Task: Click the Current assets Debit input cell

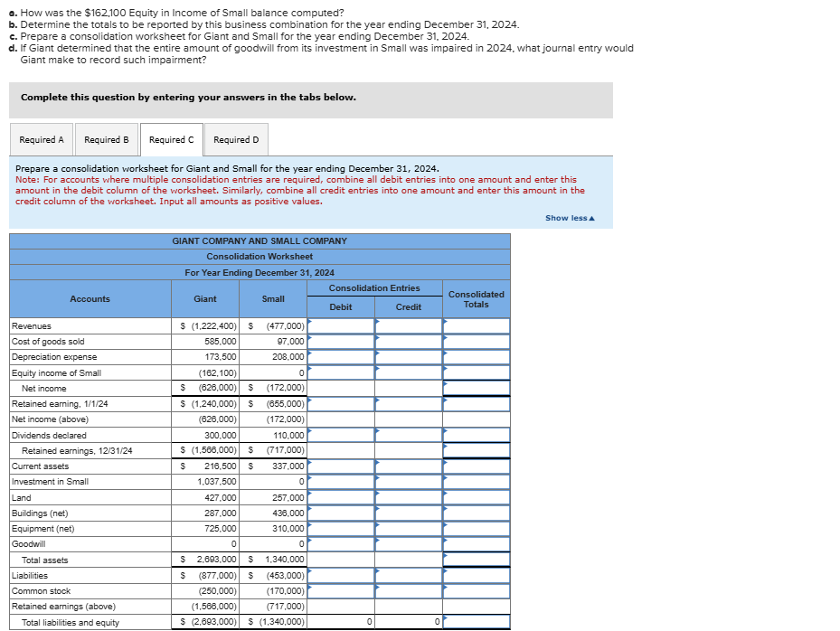Action: click(x=342, y=466)
